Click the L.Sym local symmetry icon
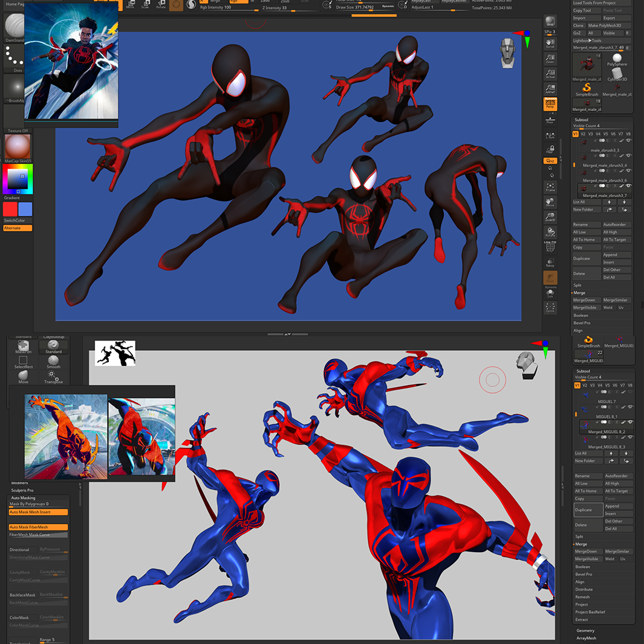Screen dimensions: 644x644 (550, 135)
